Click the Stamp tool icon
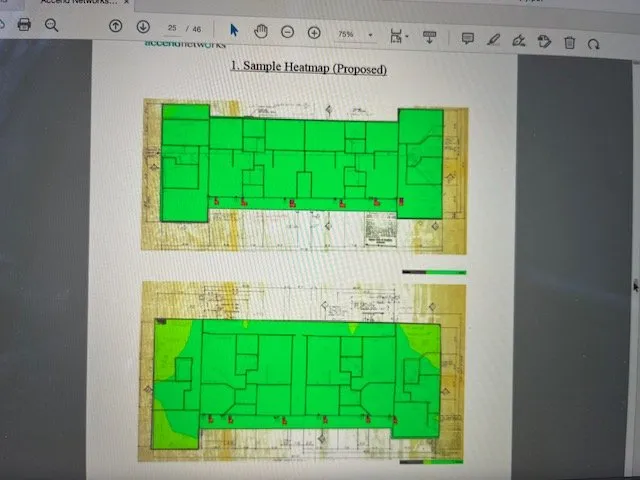The image size is (640, 480). coord(544,42)
